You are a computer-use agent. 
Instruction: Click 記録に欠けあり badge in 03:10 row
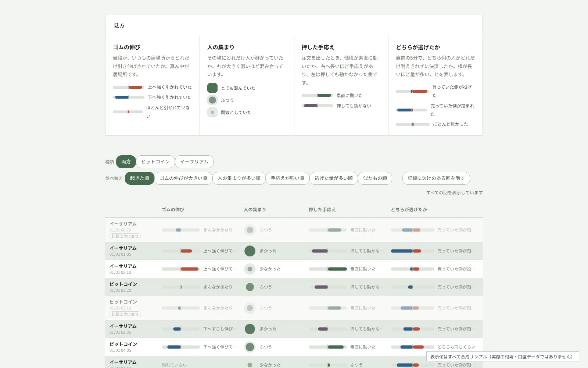point(125,314)
